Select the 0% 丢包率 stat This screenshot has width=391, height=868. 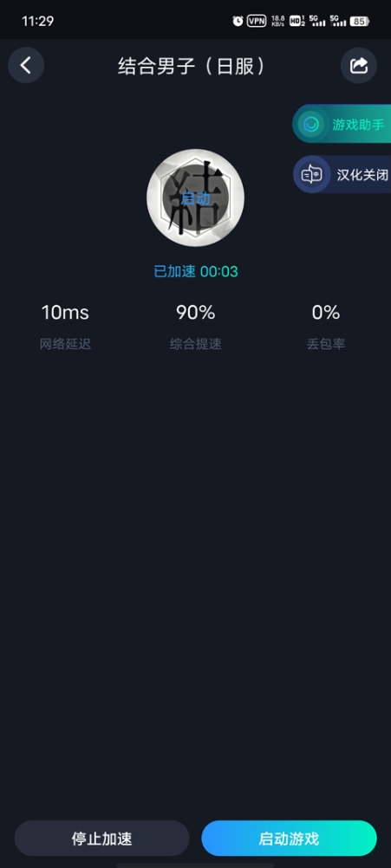point(326,327)
